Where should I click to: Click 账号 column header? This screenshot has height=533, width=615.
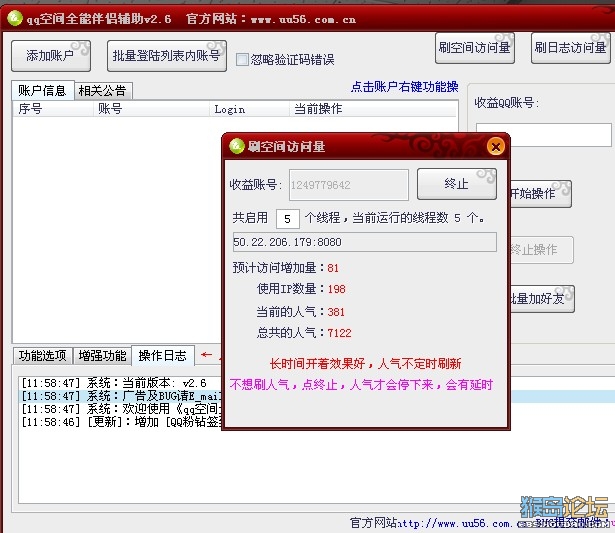(x=151, y=109)
